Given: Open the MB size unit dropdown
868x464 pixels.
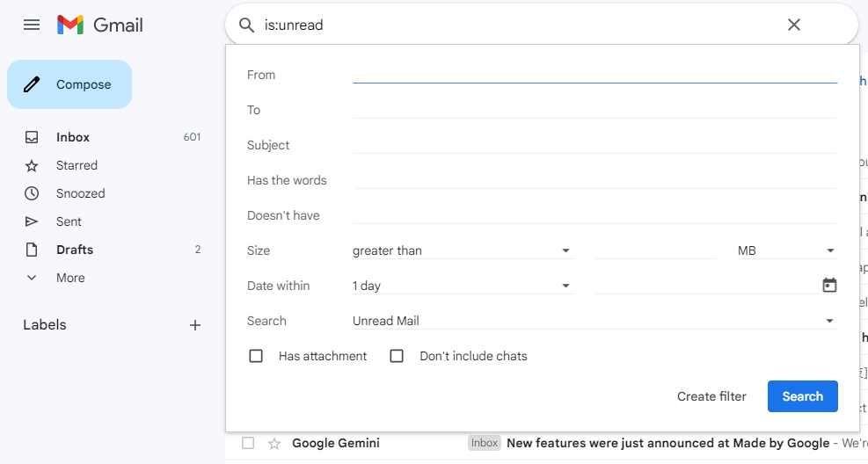Looking at the screenshot, I should coord(787,250).
